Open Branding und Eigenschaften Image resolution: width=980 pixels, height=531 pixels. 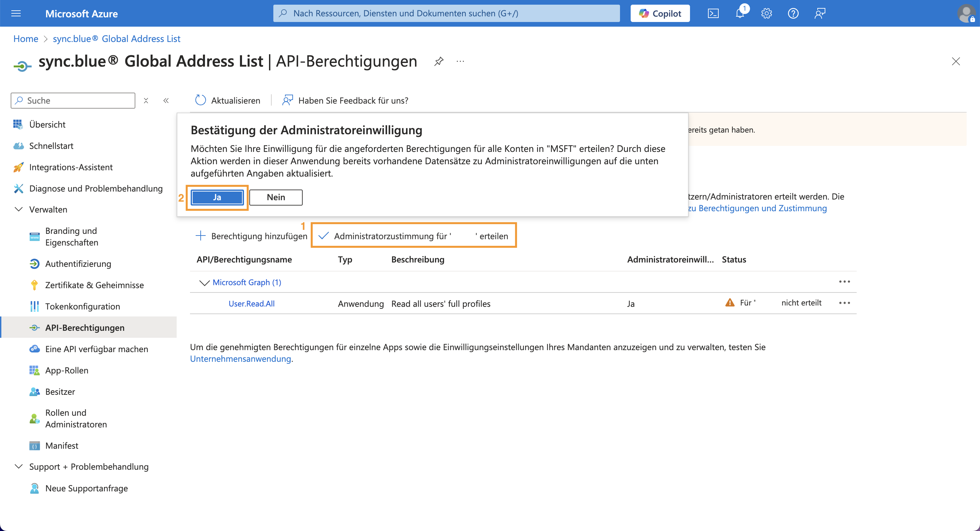tap(71, 237)
